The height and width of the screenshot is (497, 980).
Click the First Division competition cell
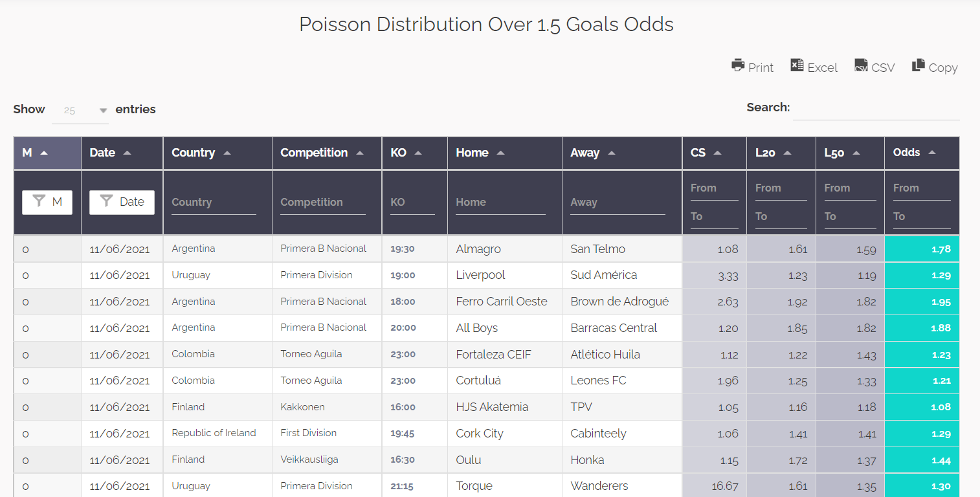point(327,434)
